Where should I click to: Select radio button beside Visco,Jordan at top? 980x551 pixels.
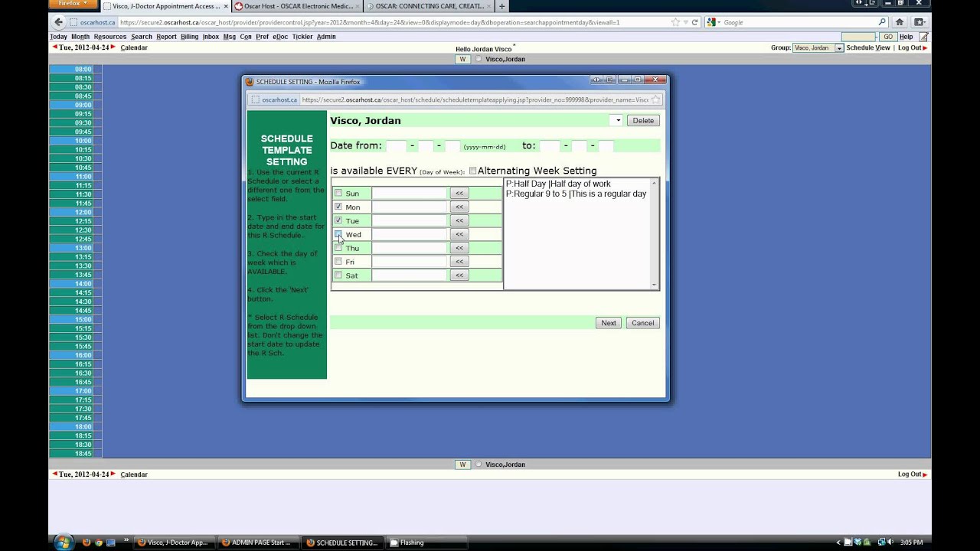[479, 59]
